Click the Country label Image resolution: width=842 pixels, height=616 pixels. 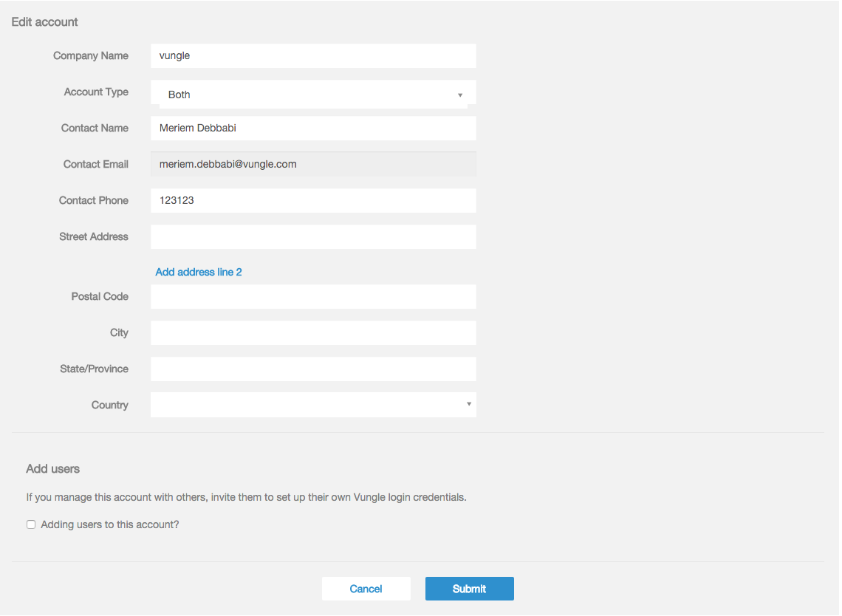109,405
